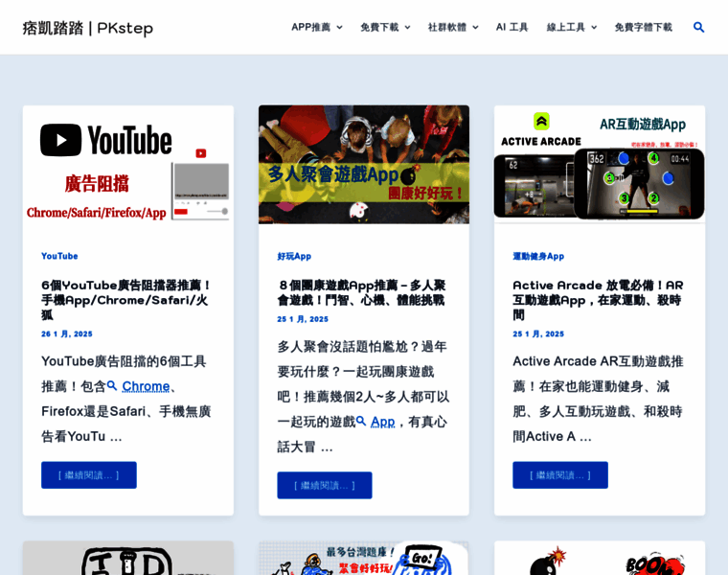Continue reading the Active Arcade post
Viewport: 728px width, 575px height.
[560, 474]
